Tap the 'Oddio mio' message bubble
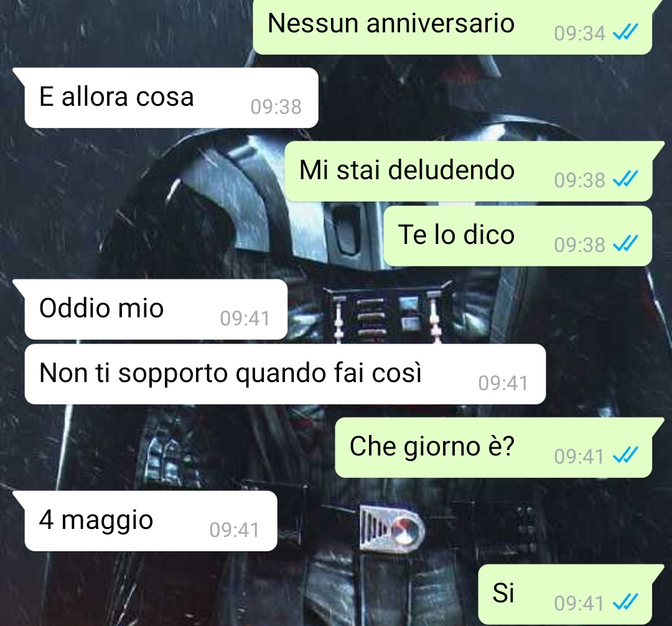This screenshot has height=626, width=672. [x=156, y=309]
